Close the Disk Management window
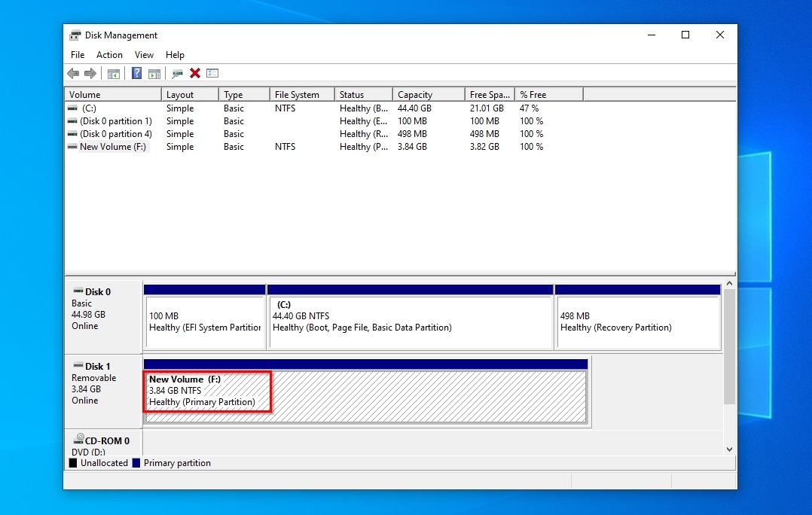 point(720,35)
